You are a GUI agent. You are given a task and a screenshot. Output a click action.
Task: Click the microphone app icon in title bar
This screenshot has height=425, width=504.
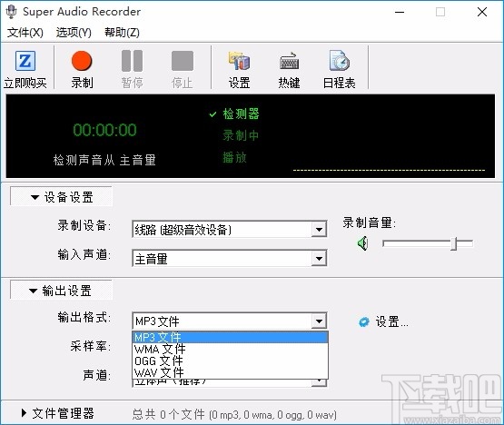(x=12, y=12)
